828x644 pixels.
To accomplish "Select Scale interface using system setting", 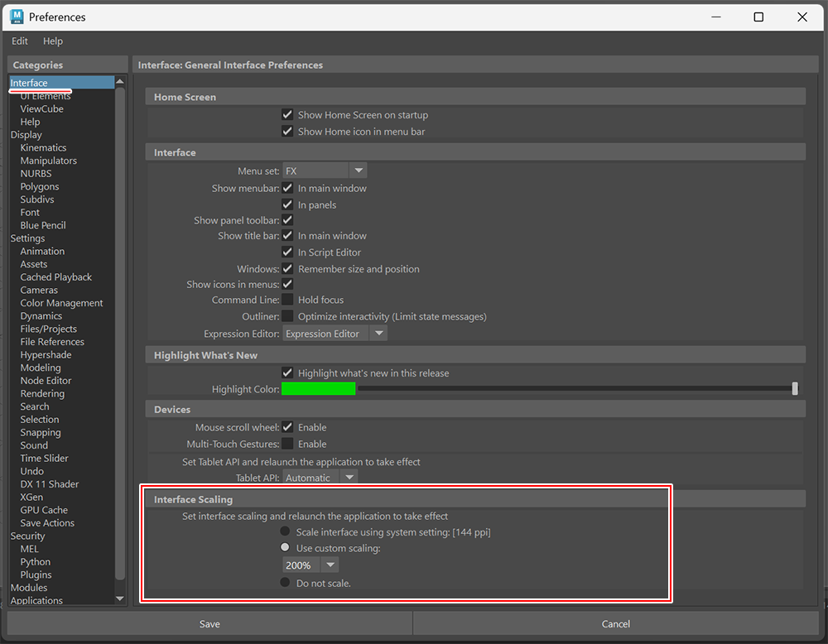I will pyautogui.click(x=285, y=531).
